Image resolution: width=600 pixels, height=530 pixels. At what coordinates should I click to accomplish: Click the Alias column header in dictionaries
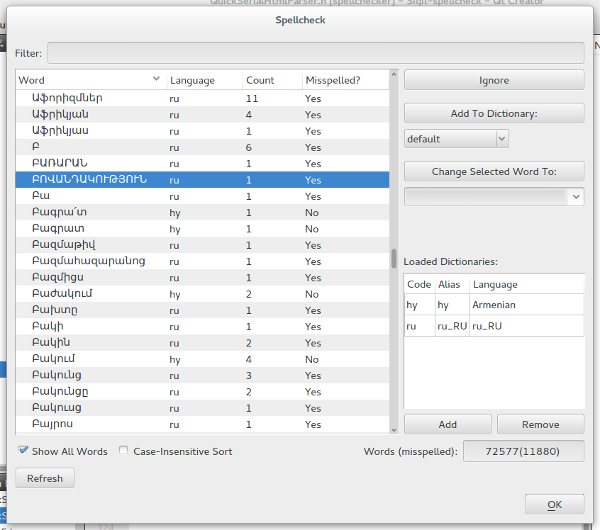452,284
